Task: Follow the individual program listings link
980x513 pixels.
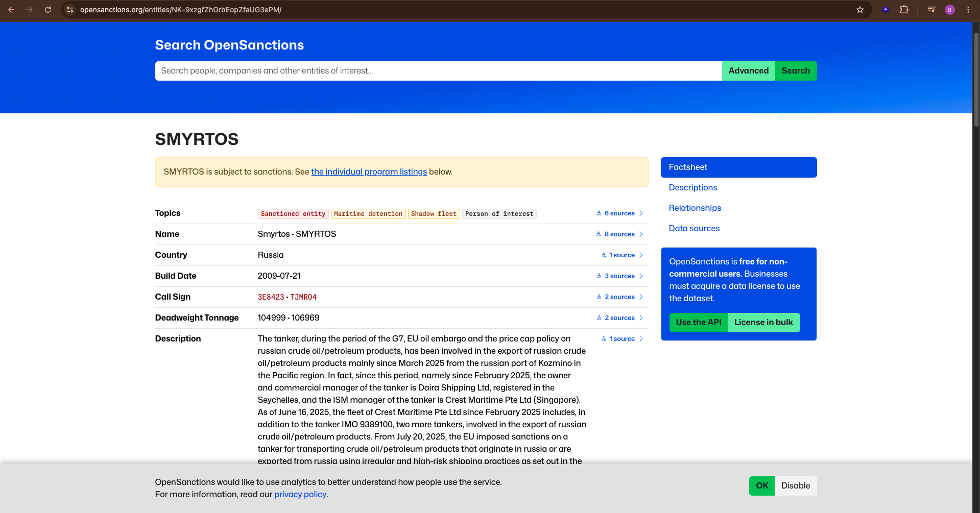Action: [369, 172]
